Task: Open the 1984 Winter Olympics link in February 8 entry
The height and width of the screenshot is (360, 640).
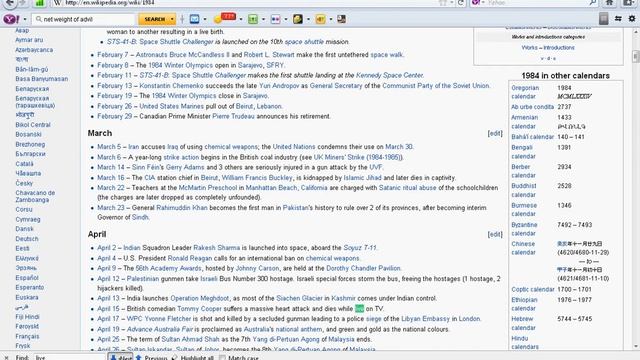Action: tap(180, 65)
